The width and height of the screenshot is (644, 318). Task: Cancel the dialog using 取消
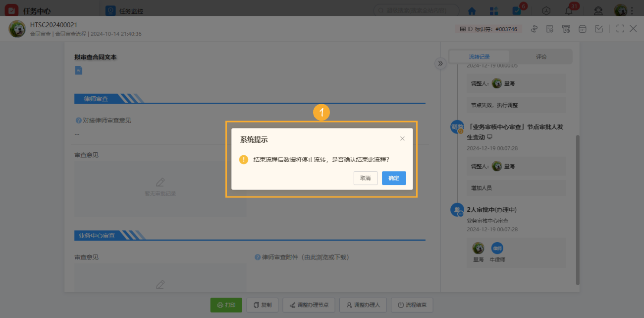click(x=365, y=178)
